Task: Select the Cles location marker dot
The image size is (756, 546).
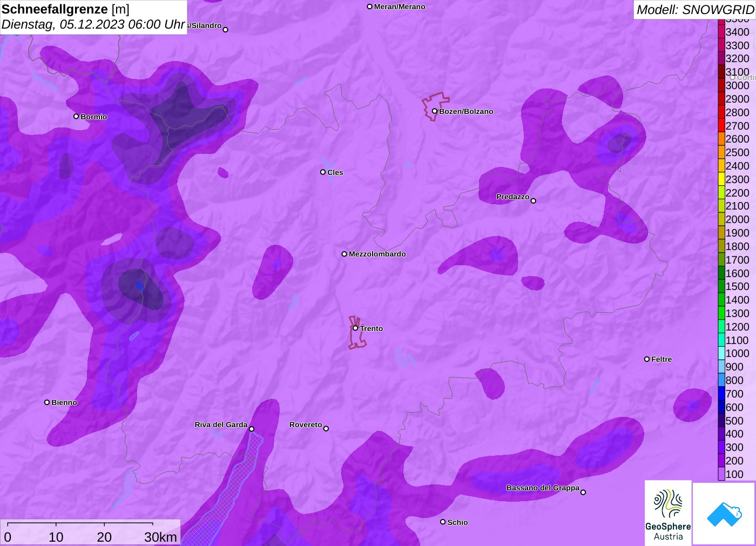Action: coord(323,172)
